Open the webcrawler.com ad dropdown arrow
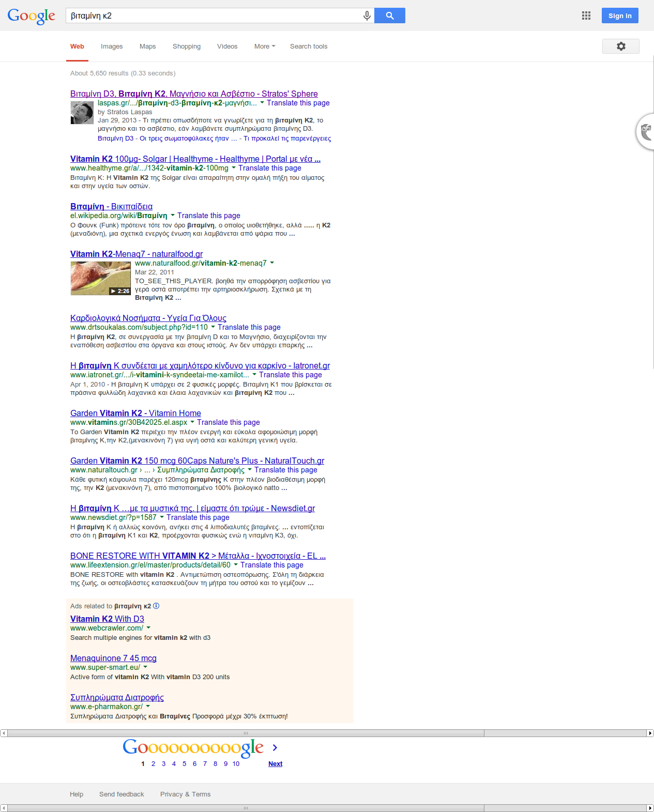 pos(148,627)
